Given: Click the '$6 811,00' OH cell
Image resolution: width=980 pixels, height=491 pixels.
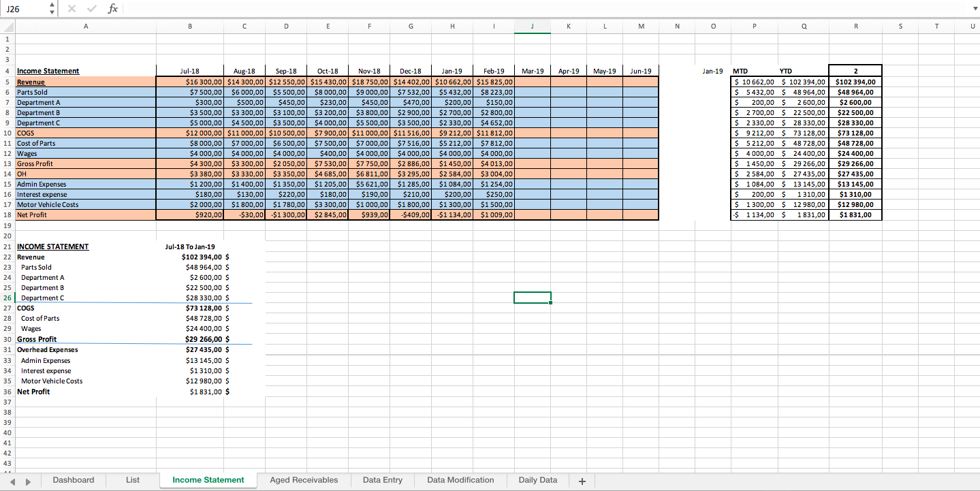Looking at the screenshot, I should coord(369,174).
